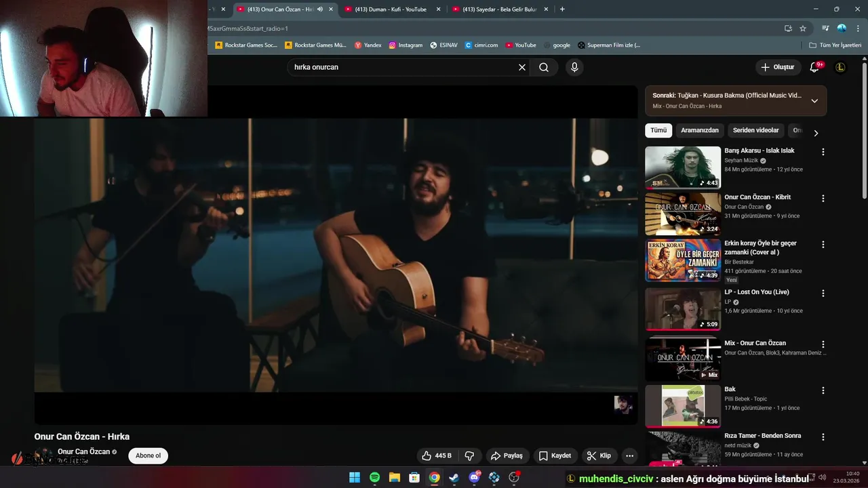This screenshot has height=488, width=868.
Task: Click the Klip clip button
Action: coord(599,455)
